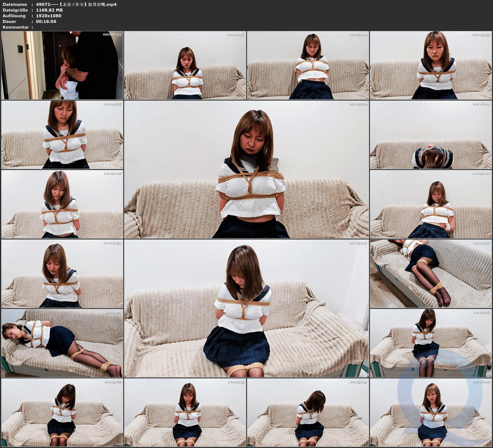Click the frame marked 00:13:22
Image resolution: width=493 pixels, height=448 pixels.
pyautogui.click(x=62, y=412)
